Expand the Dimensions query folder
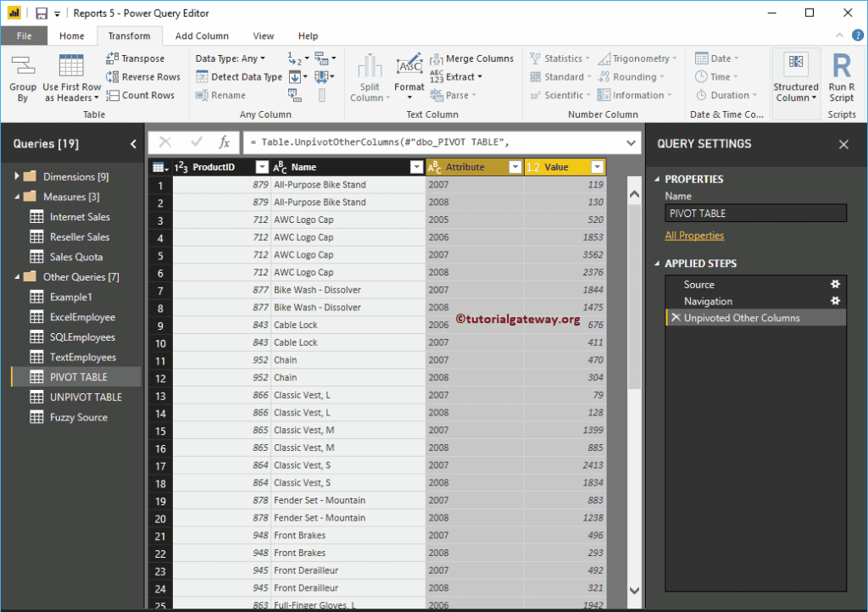Image resolution: width=868 pixels, height=612 pixels. click(16, 176)
